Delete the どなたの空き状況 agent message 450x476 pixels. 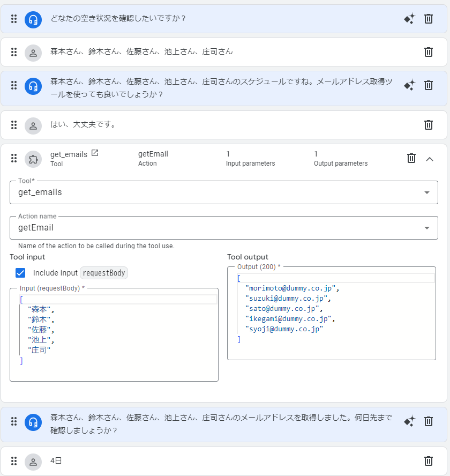(x=428, y=19)
